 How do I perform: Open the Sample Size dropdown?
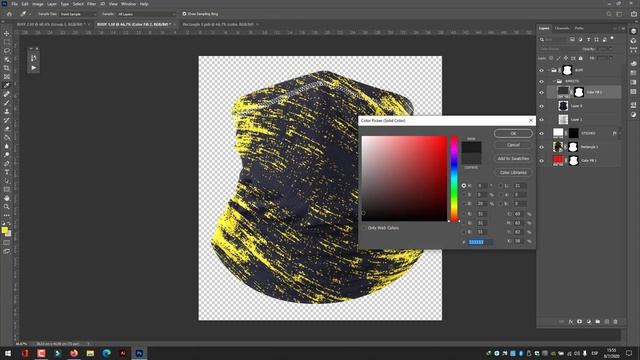click(x=78, y=14)
